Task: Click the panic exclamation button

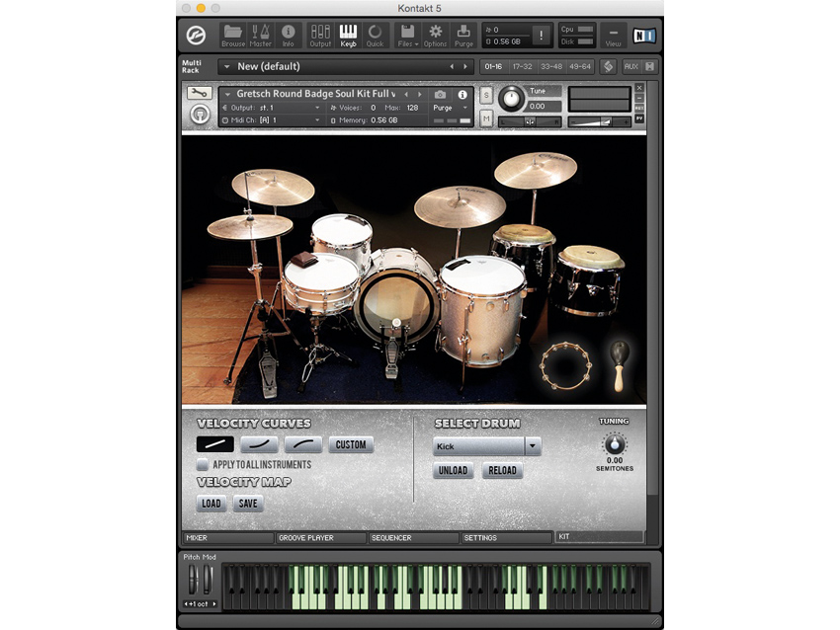Action: point(542,36)
